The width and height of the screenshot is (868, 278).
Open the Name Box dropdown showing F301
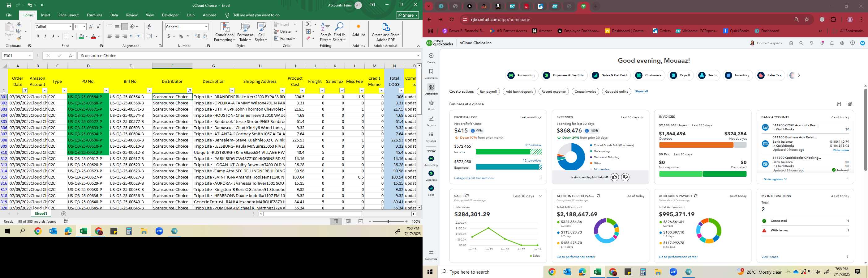pyautogui.click(x=30, y=56)
